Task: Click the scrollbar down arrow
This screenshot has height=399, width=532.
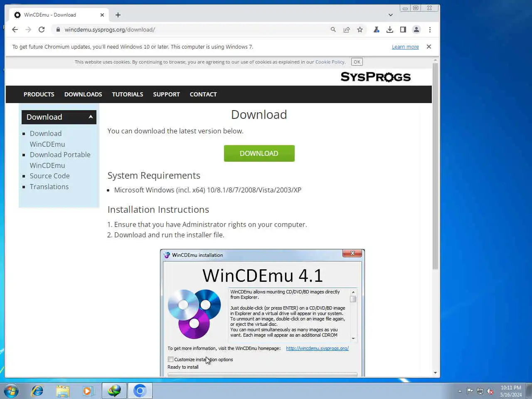Action: tap(435, 373)
